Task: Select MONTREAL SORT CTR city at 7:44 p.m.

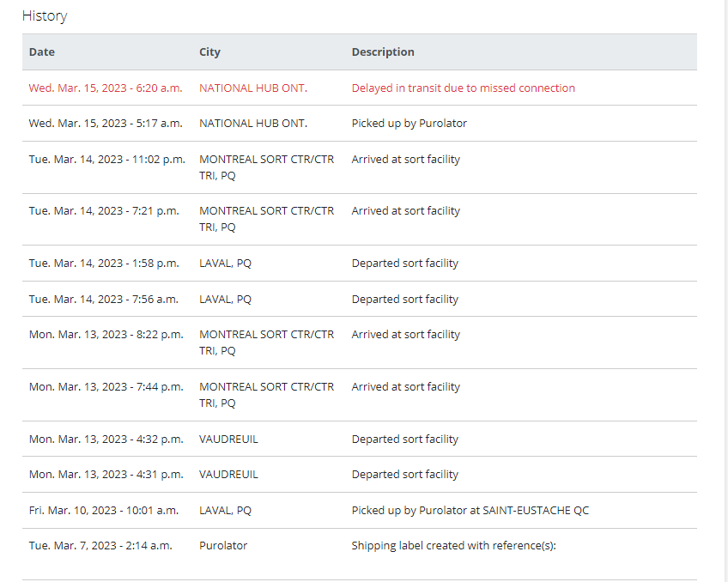Action: 266,395
